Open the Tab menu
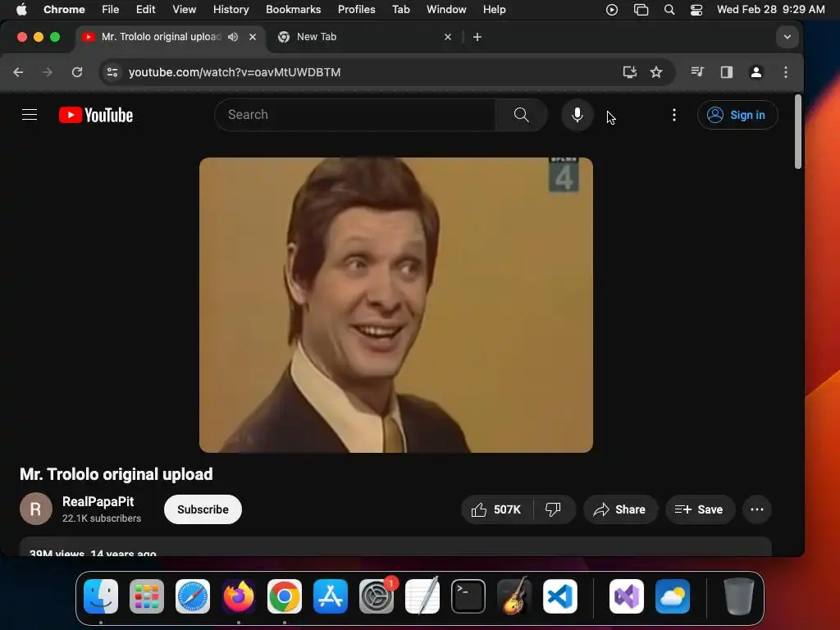This screenshot has width=840, height=630. (x=400, y=9)
